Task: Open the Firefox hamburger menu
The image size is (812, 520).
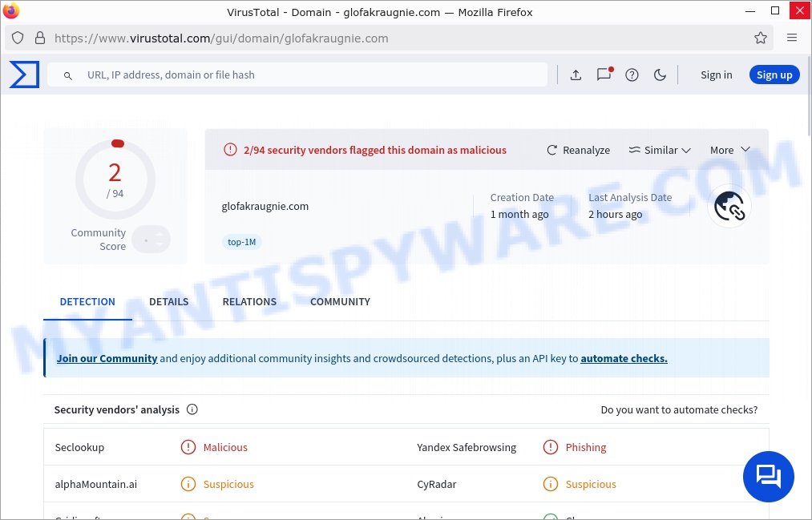Action: coord(792,37)
